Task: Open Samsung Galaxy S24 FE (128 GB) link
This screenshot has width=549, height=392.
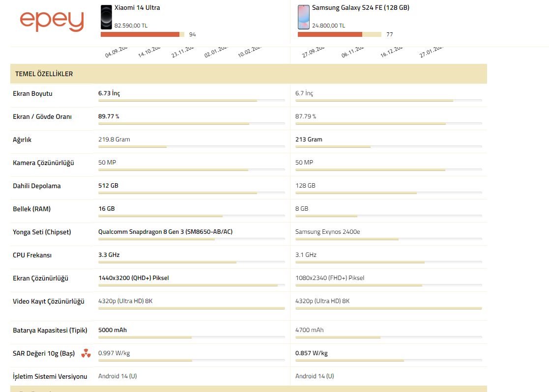Action: [361, 8]
